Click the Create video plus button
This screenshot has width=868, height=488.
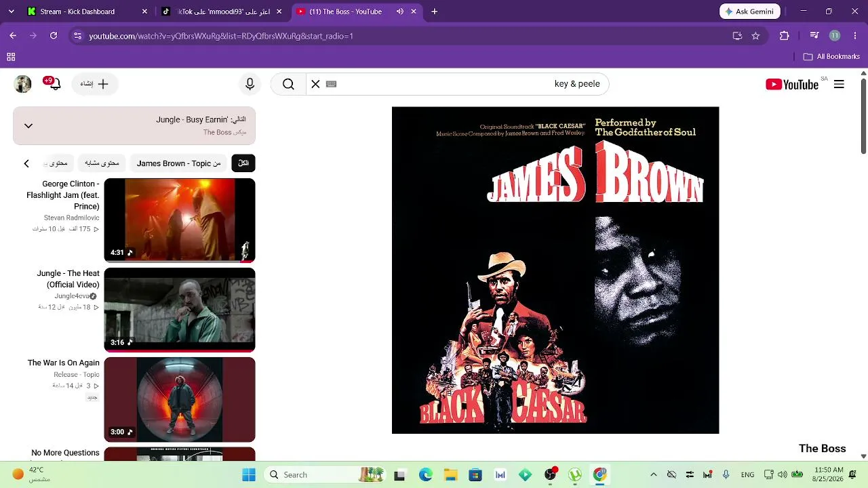point(95,84)
